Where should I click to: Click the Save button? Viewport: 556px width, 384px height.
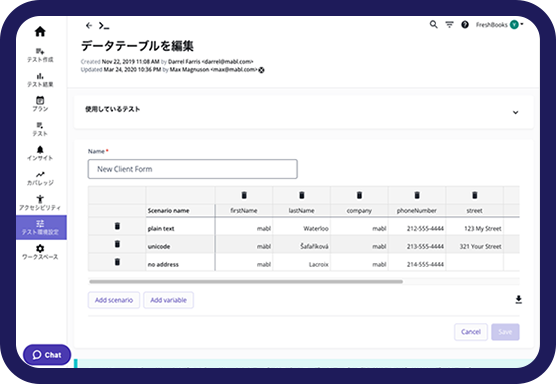pos(505,332)
